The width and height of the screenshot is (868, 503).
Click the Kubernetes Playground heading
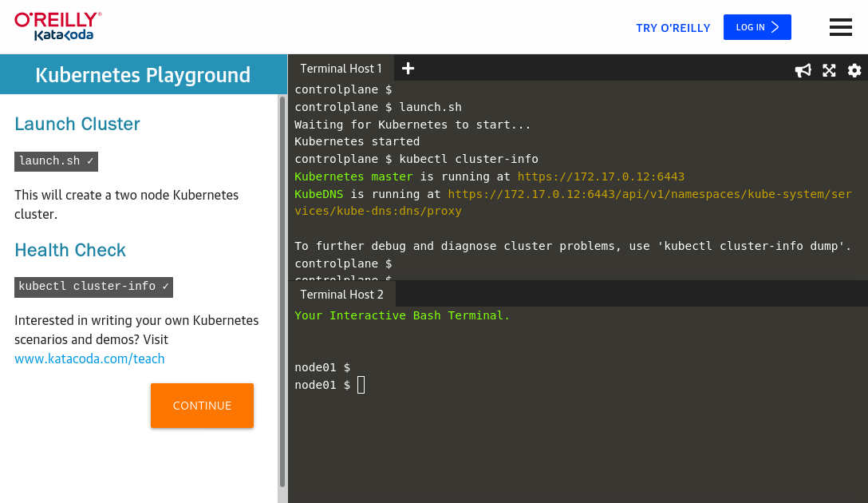click(143, 75)
